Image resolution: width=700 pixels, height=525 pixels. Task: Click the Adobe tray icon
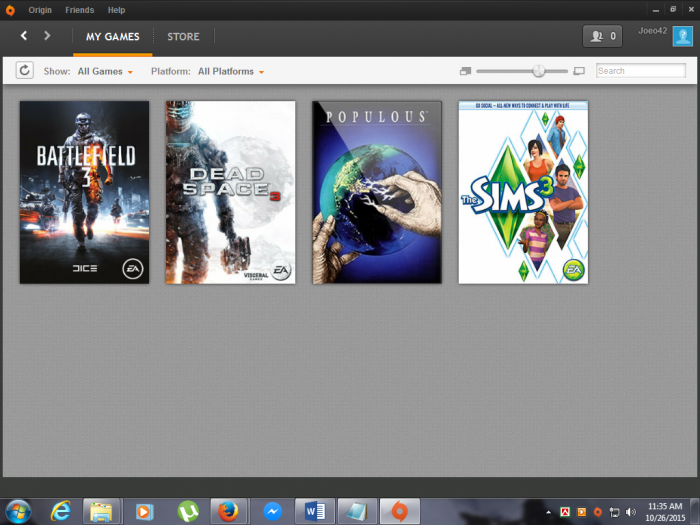tap(565, 512)
